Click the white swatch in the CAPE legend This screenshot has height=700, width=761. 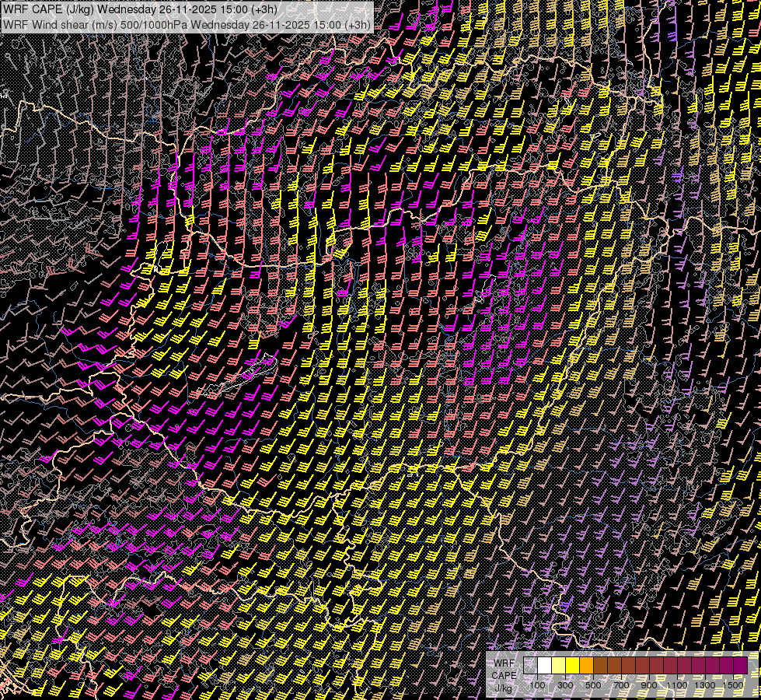[545, 666]
